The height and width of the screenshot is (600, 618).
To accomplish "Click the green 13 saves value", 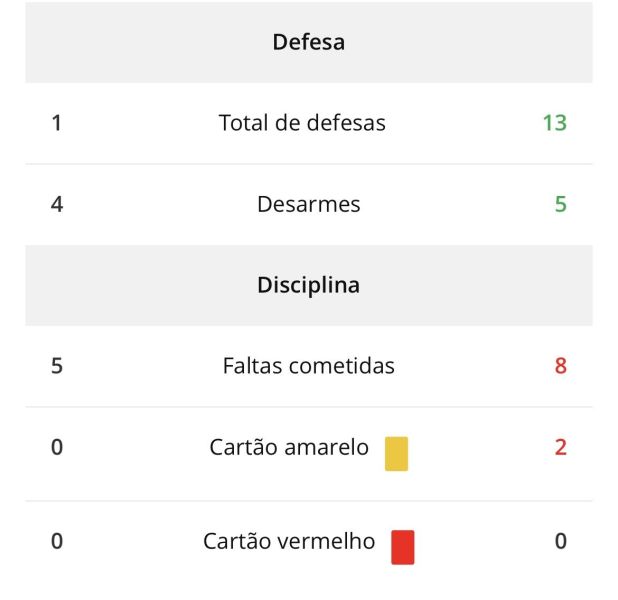I will (x=554, y=123).
